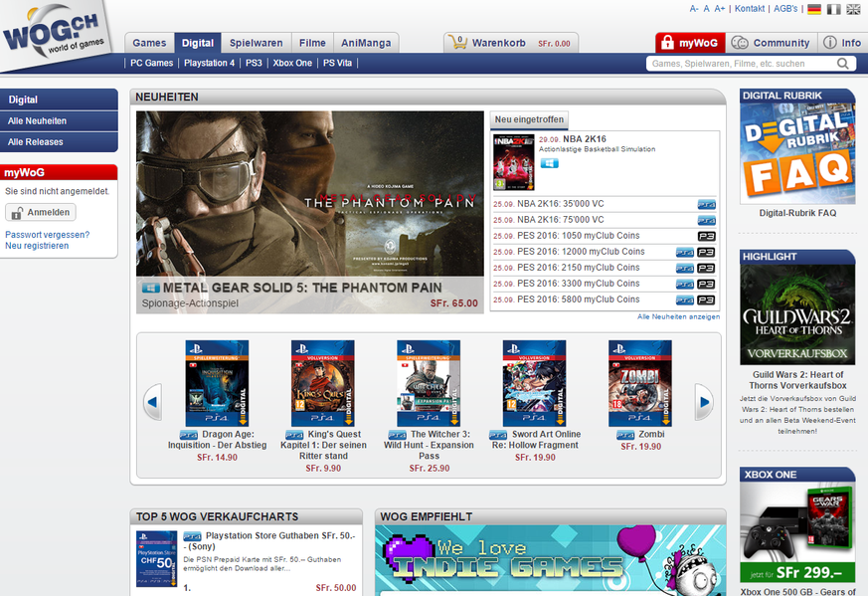Type in the games search field
Image resolution: width=868 pixels, height=596 pixels.
(739, 64)
